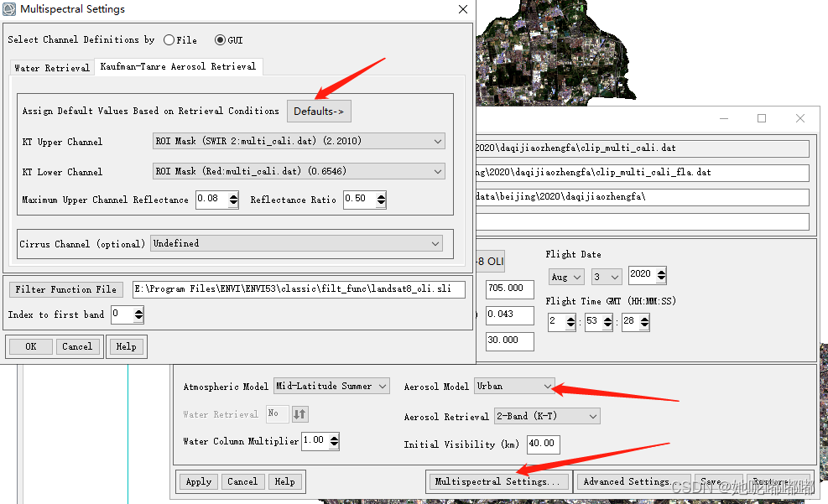Switch to the Water Retrieval tab

52,68
